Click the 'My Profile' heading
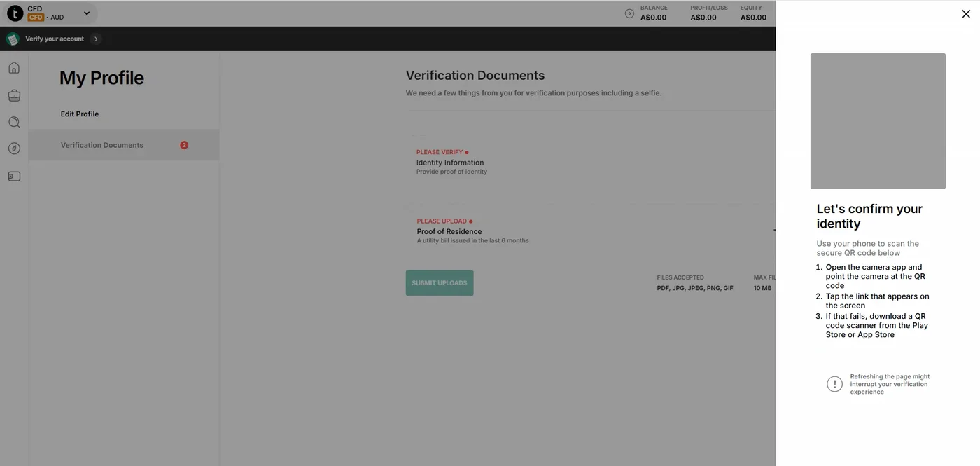Viewport: 980px width, 466px height. tap(101, 78)
